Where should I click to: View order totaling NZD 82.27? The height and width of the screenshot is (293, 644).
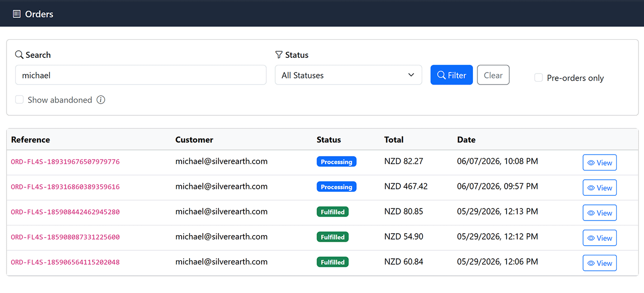pos(600,163)
